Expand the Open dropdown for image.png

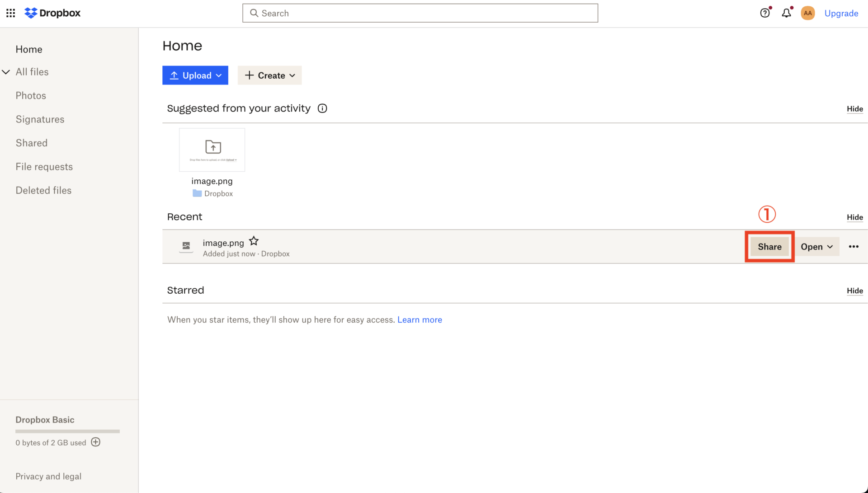pyautogui.click(x=816, y=246)
